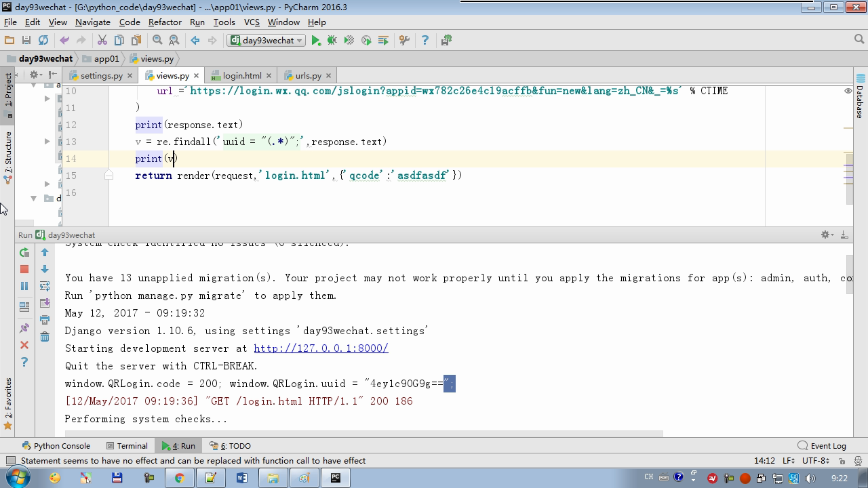Toggle soft-wrap in Run console

45,286
